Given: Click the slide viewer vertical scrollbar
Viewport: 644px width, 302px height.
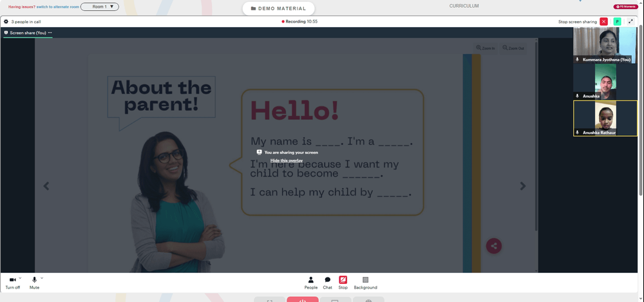Looking at the screenshot, I should pos(536,136).
